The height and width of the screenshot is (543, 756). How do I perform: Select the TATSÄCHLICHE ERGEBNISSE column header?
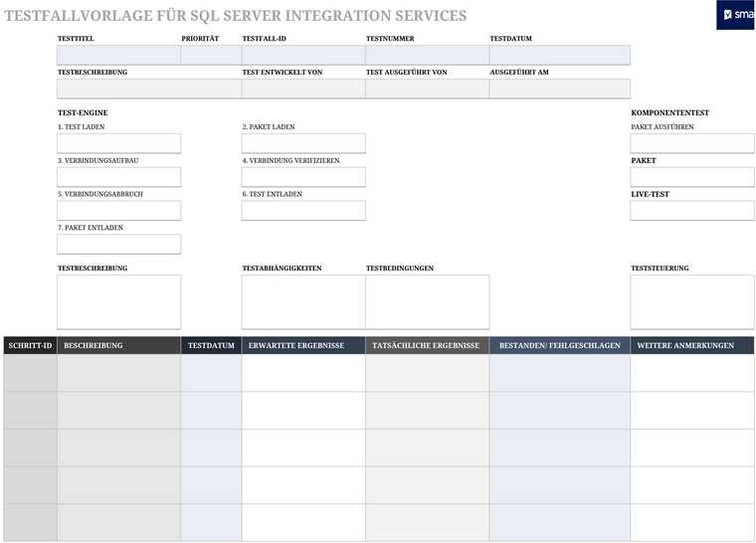click(427, 345)
